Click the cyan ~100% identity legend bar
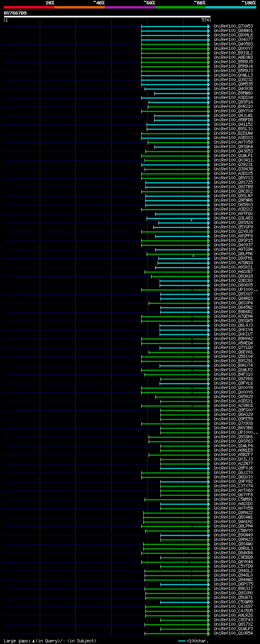The image size is (260, 644). [230, 7]
